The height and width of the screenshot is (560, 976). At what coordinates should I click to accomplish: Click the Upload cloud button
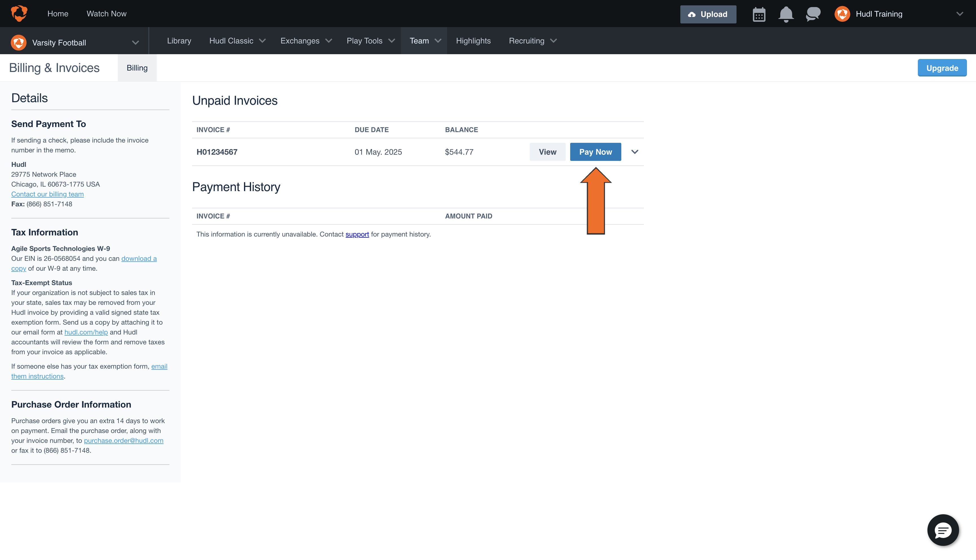pyautogui.click(x=708, y=14)
